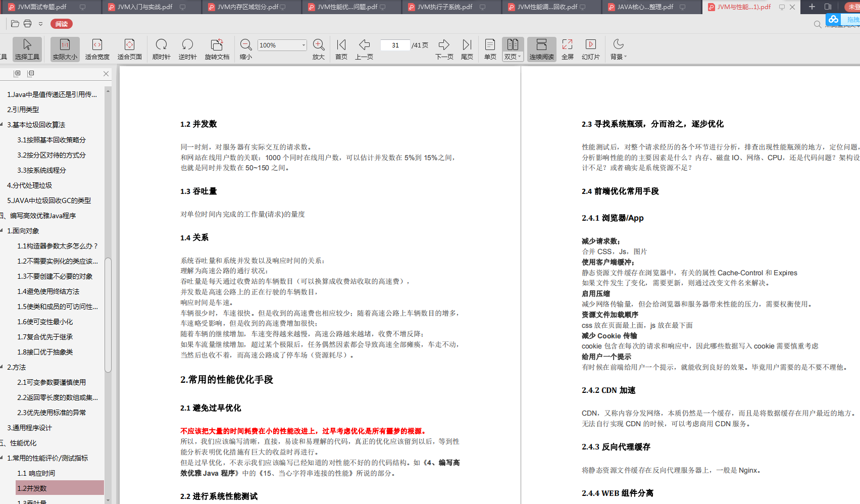Switch to 单页 single page layout
The width and height of the screenshot is (860, 504).
point(490,49)
